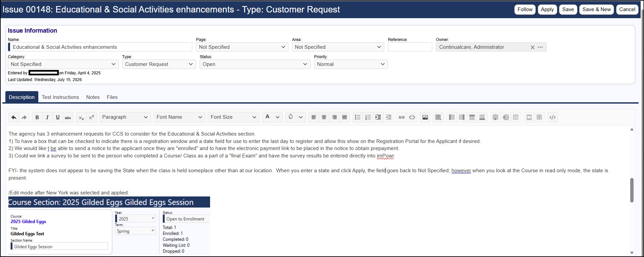The width and height of the screenshot is (644, 257).
Task: Click the Apply button
Action: (x=547, y=9)
